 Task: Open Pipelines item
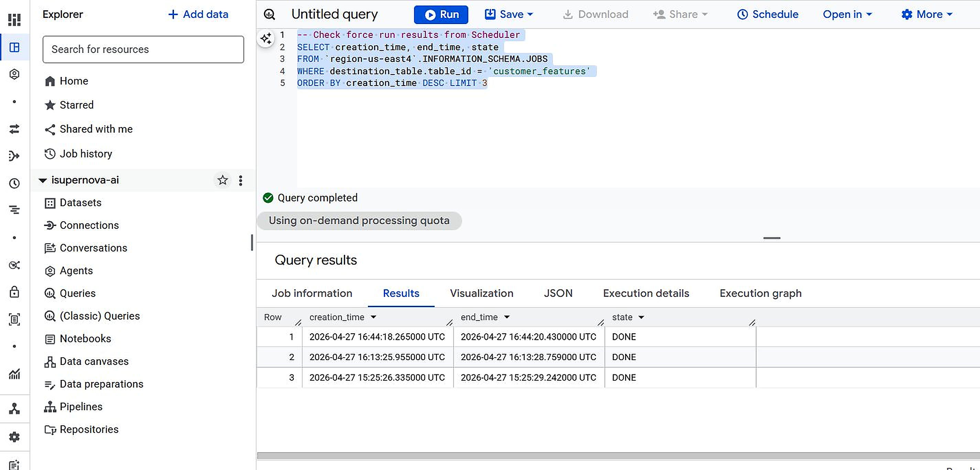[x=73, y=407]
